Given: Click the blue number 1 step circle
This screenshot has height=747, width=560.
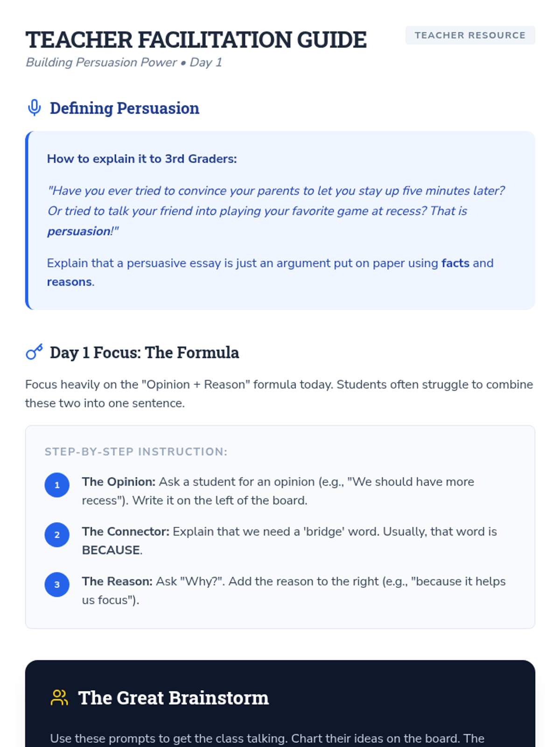Looking at the screenshot, I should [x=57, y=485].
